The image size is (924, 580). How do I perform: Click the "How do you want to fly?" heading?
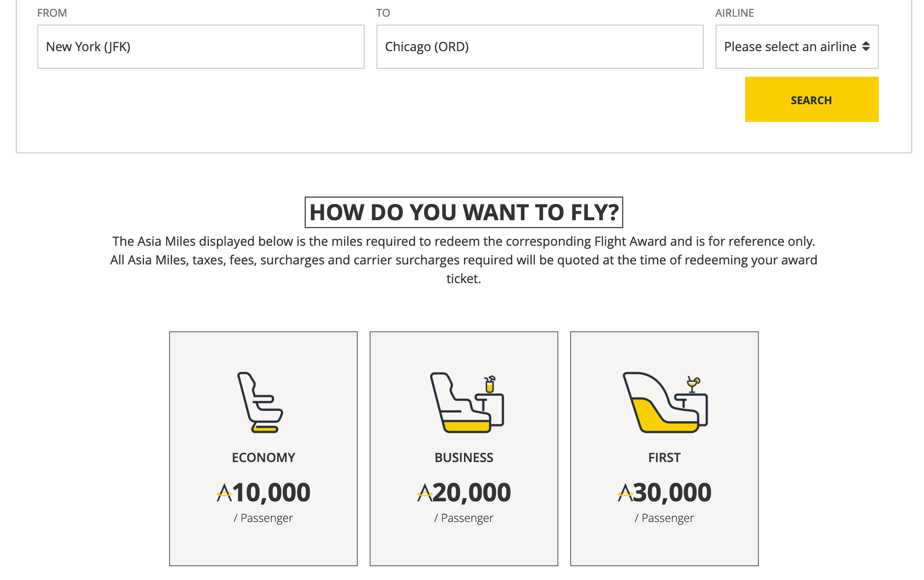464,212
